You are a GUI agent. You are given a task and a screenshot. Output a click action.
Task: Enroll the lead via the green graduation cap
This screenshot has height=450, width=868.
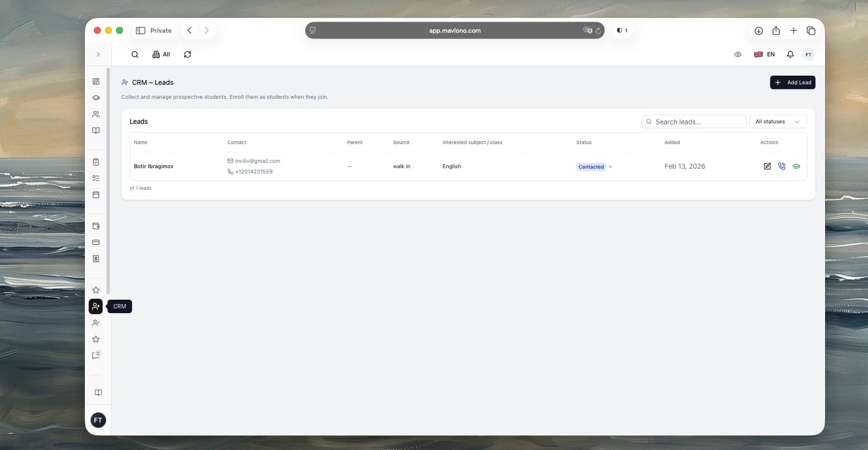pyautogui.click(x=796, y=166)
